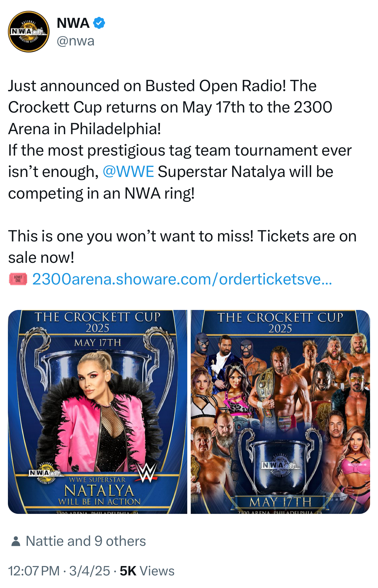Click the WWE logo on Natalya poster
This screenshot has width=378, height=588.
pos(147,472)
